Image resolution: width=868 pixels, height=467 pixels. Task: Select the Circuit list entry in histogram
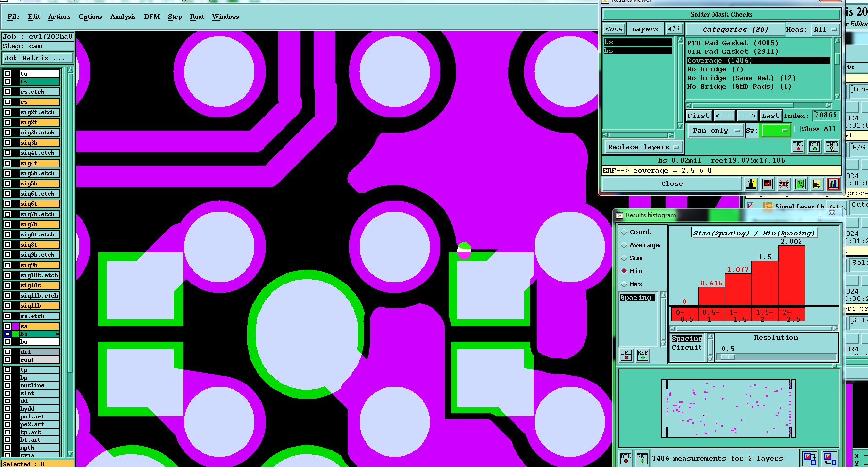pos(687,348)
